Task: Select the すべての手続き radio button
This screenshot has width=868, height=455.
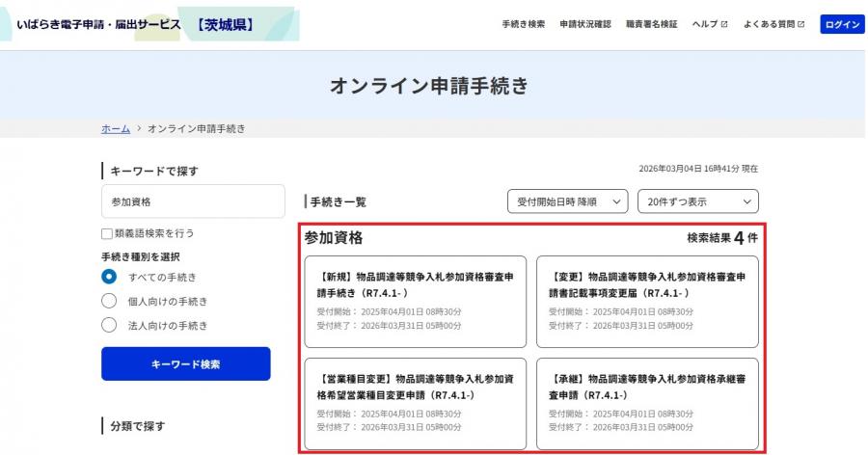Action: (110, 278)
